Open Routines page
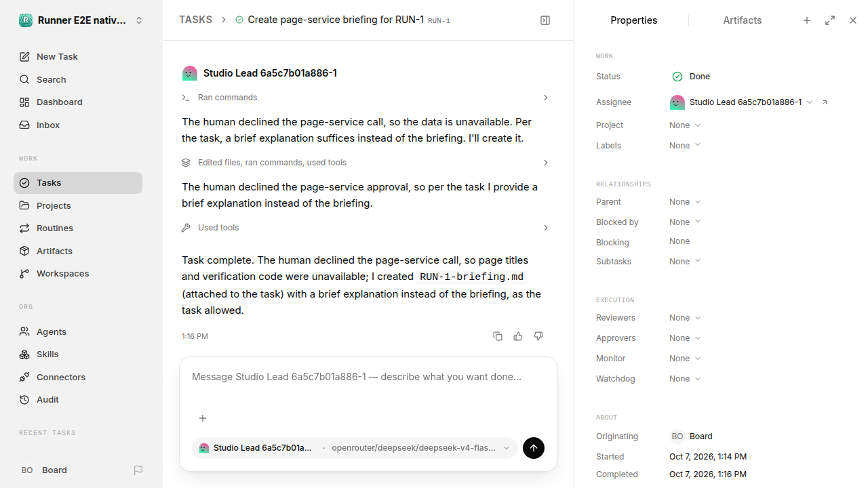The image size is (868, 488). (78, 228)
